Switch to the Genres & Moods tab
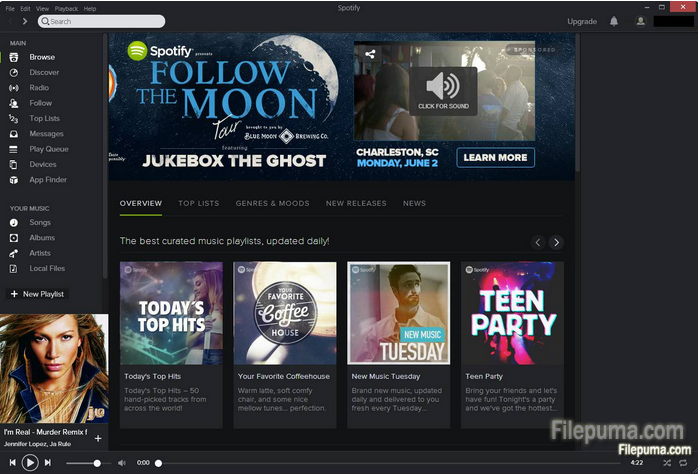 click(x=272, y=203)
